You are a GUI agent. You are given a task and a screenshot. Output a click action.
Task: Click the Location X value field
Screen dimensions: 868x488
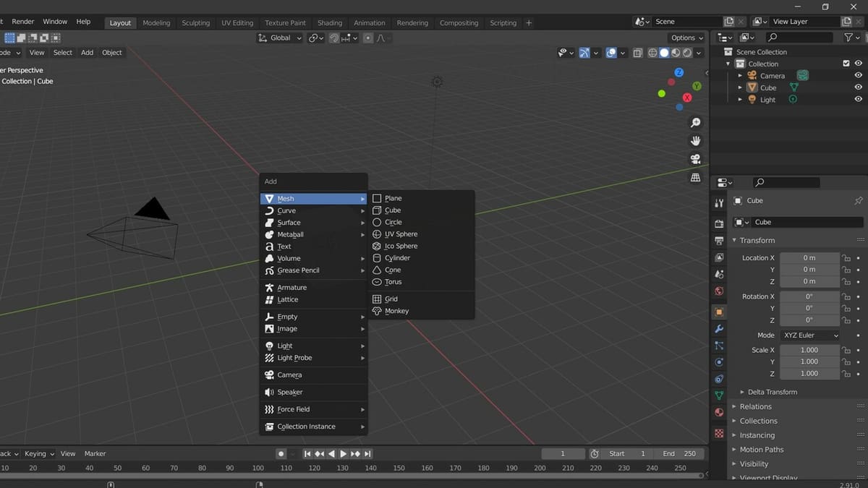pyautogui.click(x=809, y=257)
